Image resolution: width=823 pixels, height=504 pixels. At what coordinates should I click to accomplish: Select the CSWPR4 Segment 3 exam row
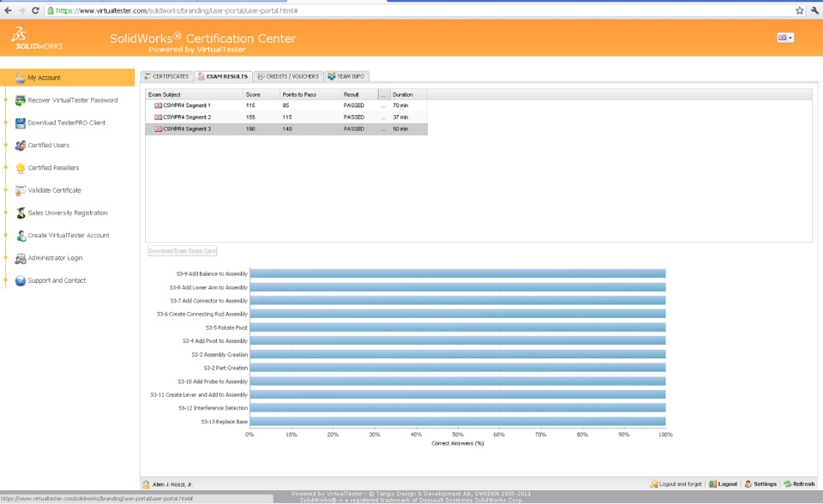286,129
